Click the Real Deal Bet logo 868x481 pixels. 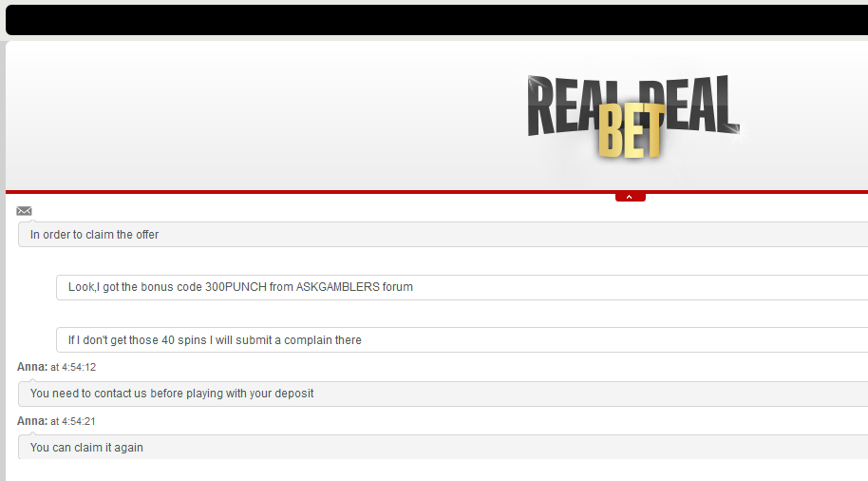(x=633, y=116)
